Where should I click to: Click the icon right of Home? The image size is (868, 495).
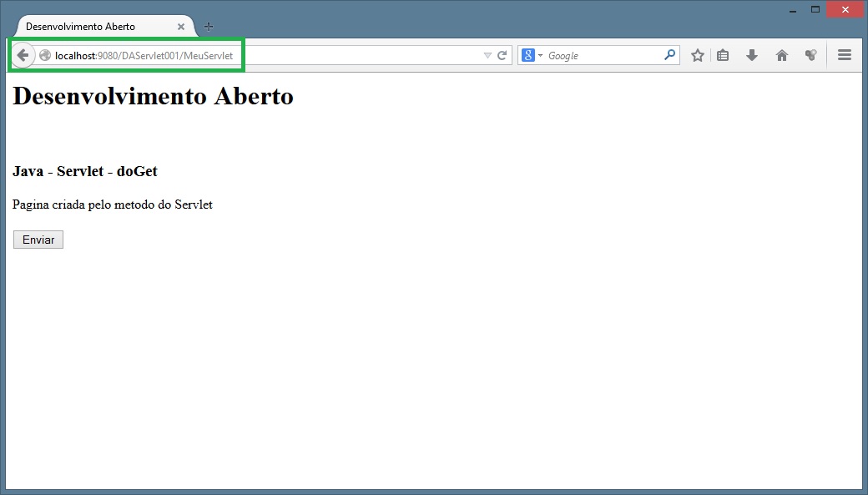[810, 56]
